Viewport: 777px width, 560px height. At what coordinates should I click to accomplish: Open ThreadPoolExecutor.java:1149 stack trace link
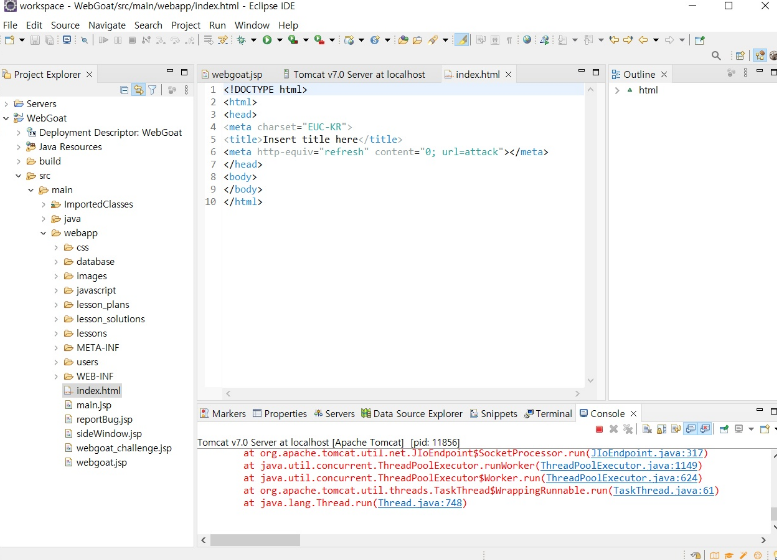coord(619,465)
